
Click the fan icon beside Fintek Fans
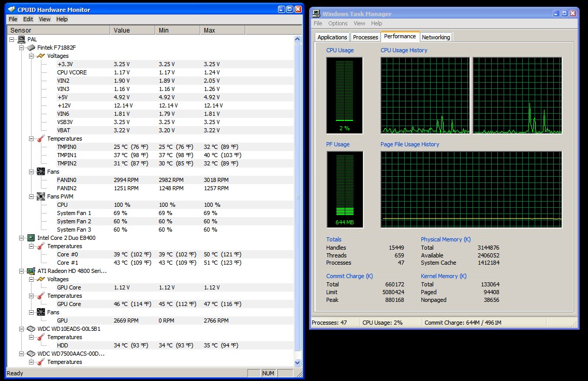click(41, 172)
